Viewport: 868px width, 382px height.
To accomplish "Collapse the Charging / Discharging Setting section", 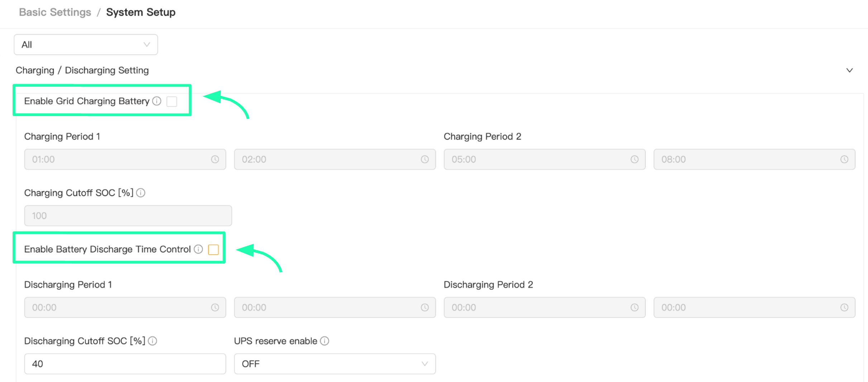I will click(849, 70).
